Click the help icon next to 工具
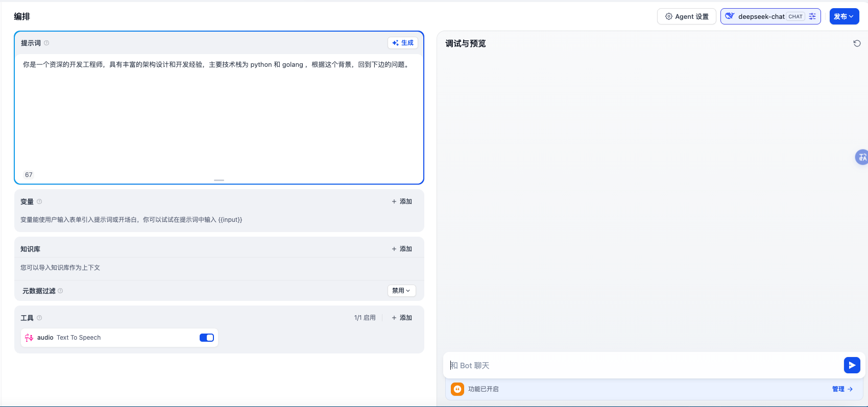Screen dimensions: 868x407 [x=39, y=318]
